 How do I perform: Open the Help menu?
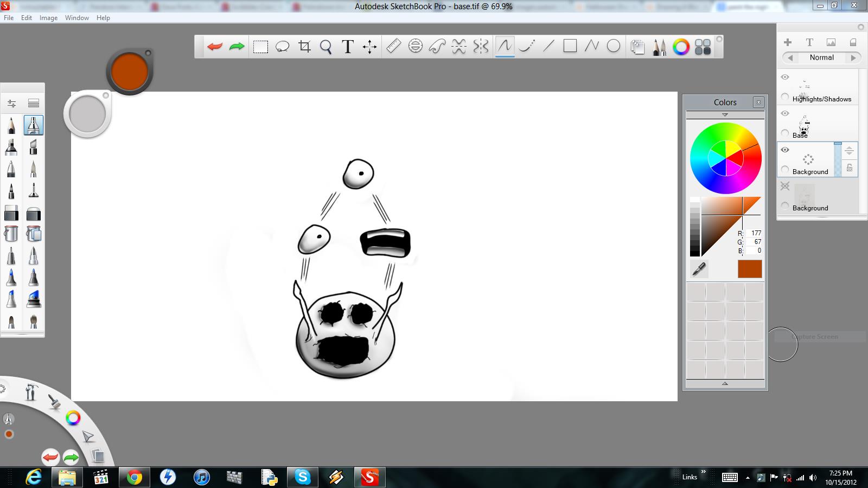[103, 18]
